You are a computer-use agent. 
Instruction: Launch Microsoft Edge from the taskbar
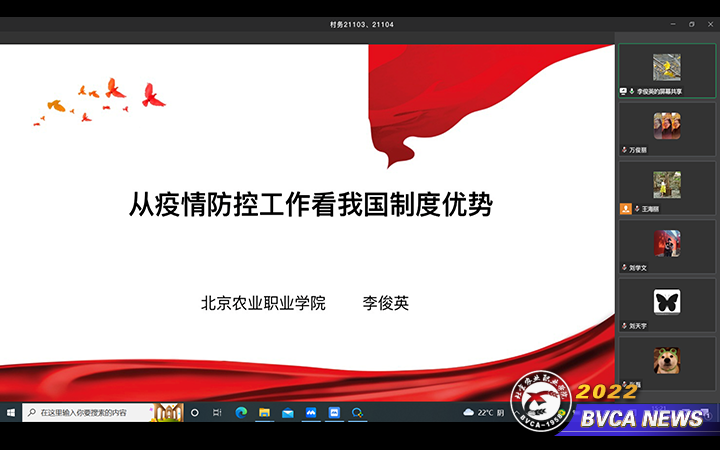241,412
